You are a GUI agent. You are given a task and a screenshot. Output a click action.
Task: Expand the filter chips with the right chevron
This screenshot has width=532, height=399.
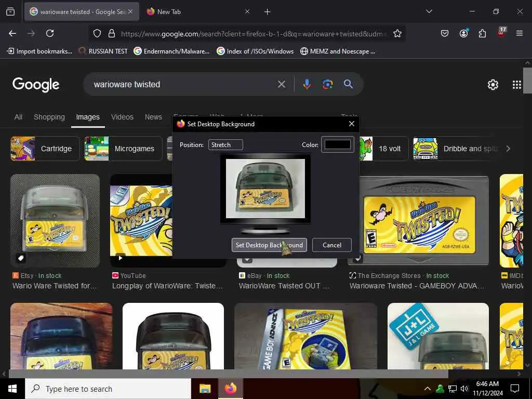coord(508,149)
